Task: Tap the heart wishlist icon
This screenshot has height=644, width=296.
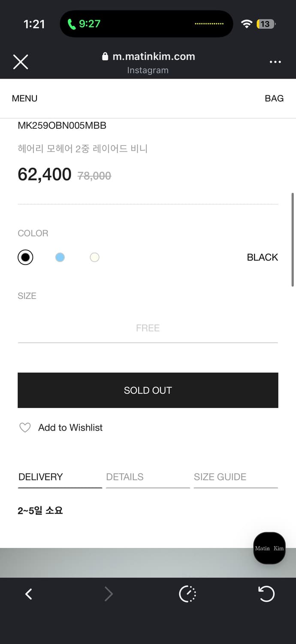Action: (25, 428)
